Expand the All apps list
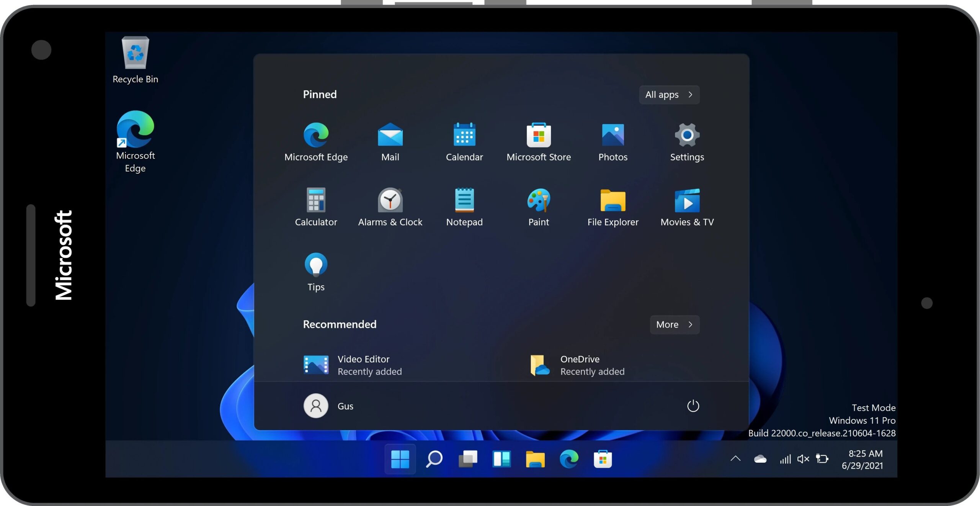980x506 pixels. (x=669, y=95)
